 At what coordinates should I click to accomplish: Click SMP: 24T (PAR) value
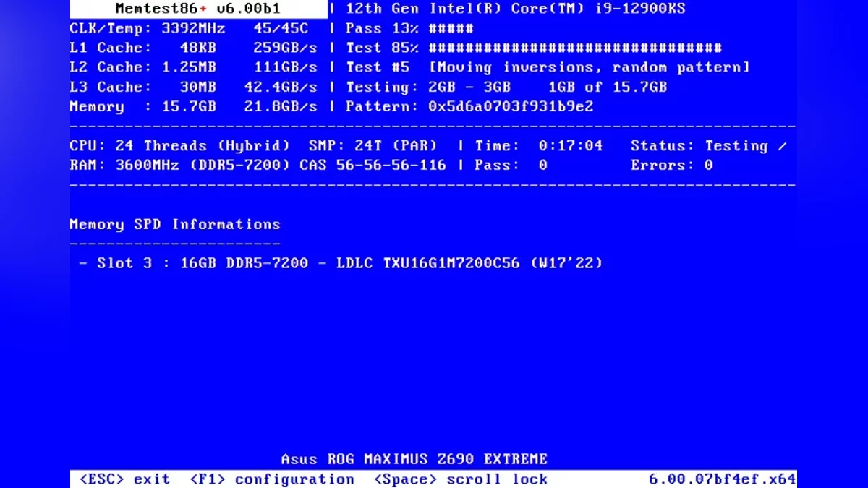[373, 145]
